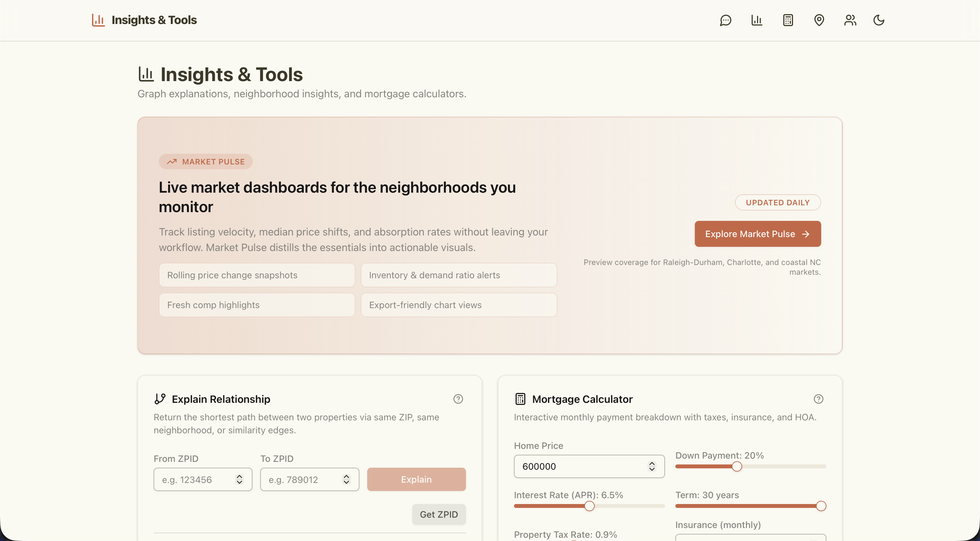This screenshot has height=541, width=980.
Task: Click the Market Pulse trend badge
Action: (x=205, y=162)
